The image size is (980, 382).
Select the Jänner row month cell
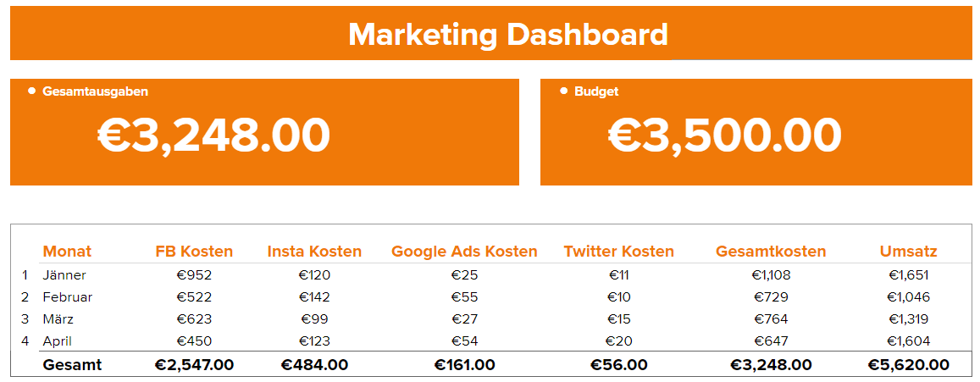click(64, 275)
